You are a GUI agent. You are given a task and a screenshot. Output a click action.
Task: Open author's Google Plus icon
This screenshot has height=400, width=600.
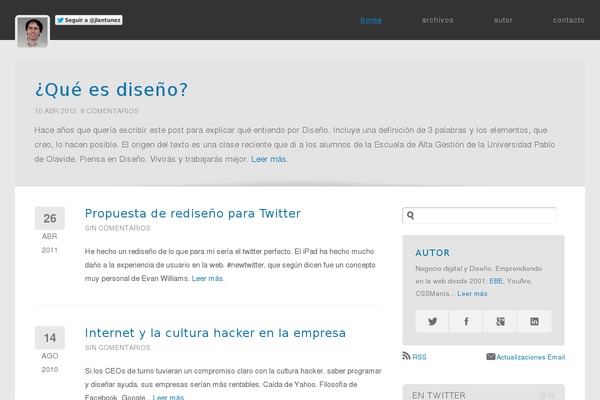pos(500,321)
